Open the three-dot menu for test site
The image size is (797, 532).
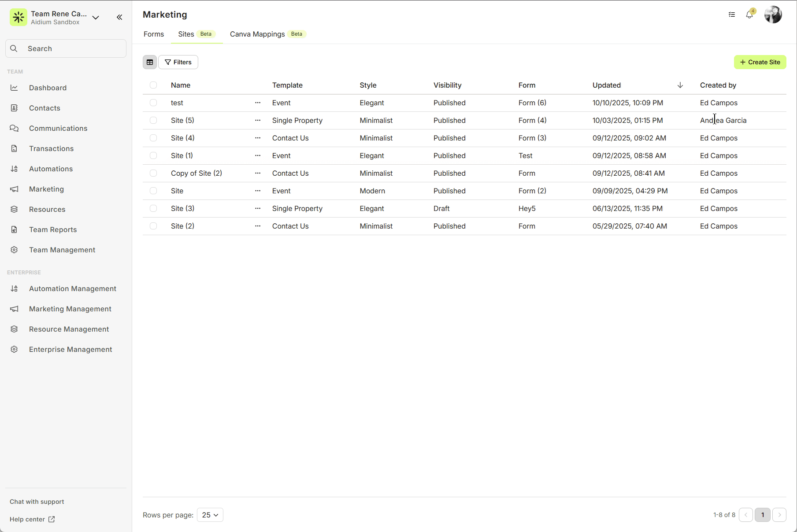258,103
